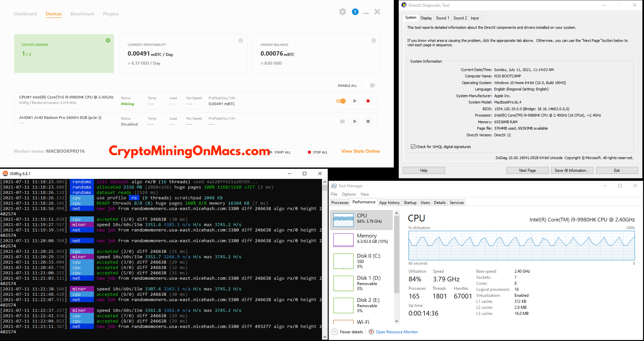Click the Open Resource Monitor icon
The image size is (644, 341).
point(371,332)
